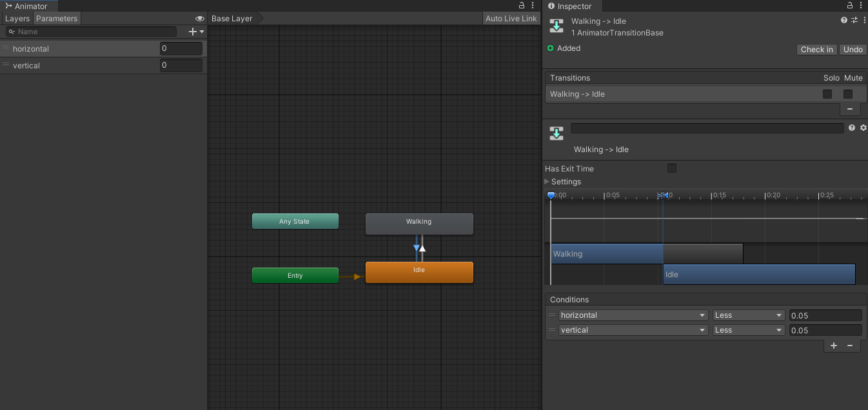Click the eye visibility icon near Base Layer
Viewport: 868px width, 410px height.
pyautogui.click(x=200, y=19)
